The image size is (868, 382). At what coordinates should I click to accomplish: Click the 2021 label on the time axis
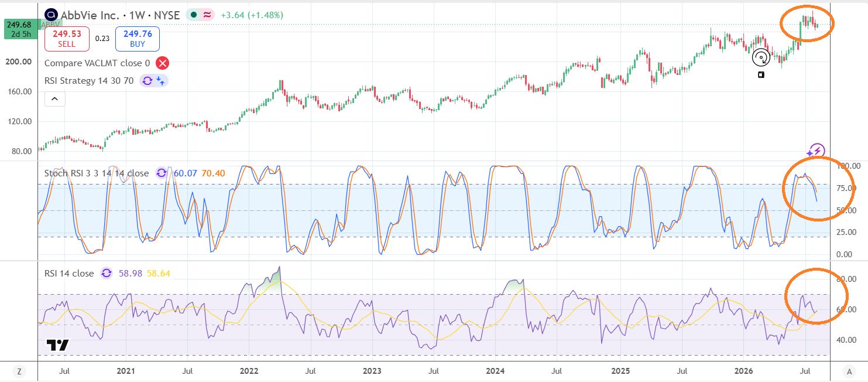tap(126, 371)
